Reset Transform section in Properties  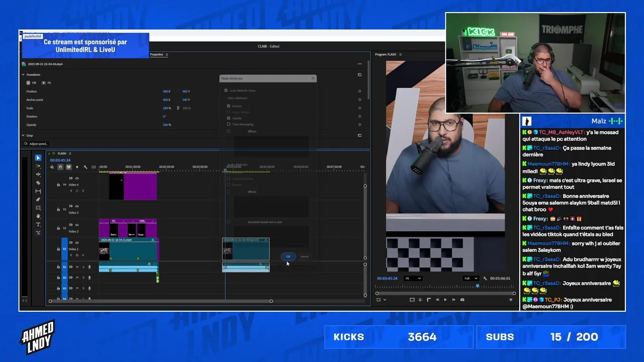(x=360, y=74)
